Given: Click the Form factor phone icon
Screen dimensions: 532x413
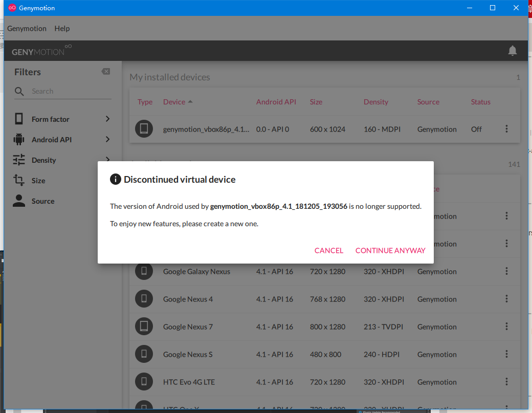Looking at the screenshot, I should click(19, 119).
